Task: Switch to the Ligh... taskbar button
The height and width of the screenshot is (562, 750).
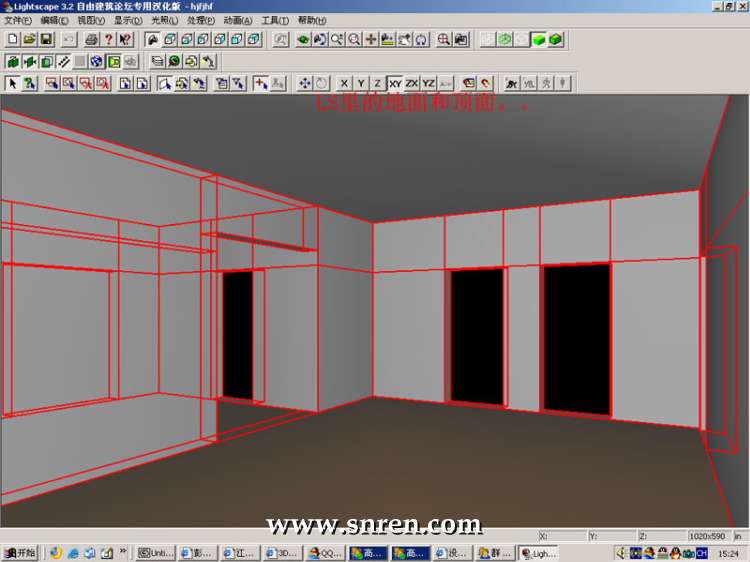Action: coord(538,553)
